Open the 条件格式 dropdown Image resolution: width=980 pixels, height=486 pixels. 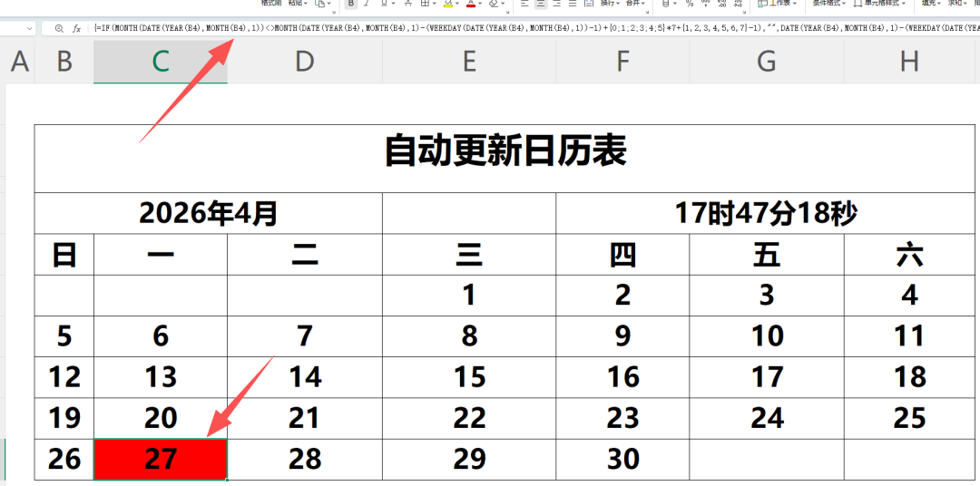(x=827, y=3)
